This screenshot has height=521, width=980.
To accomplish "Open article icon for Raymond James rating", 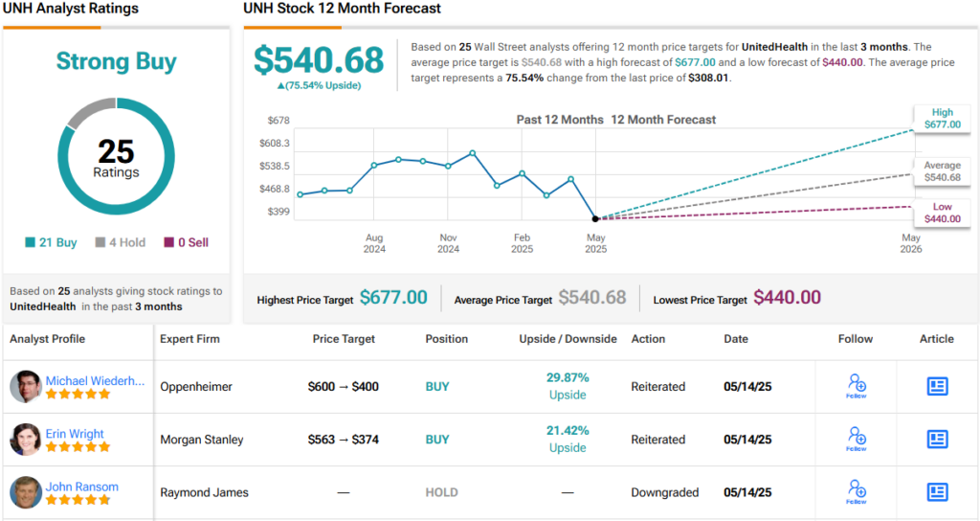I will pyautogui.click(x=937, y=492).
